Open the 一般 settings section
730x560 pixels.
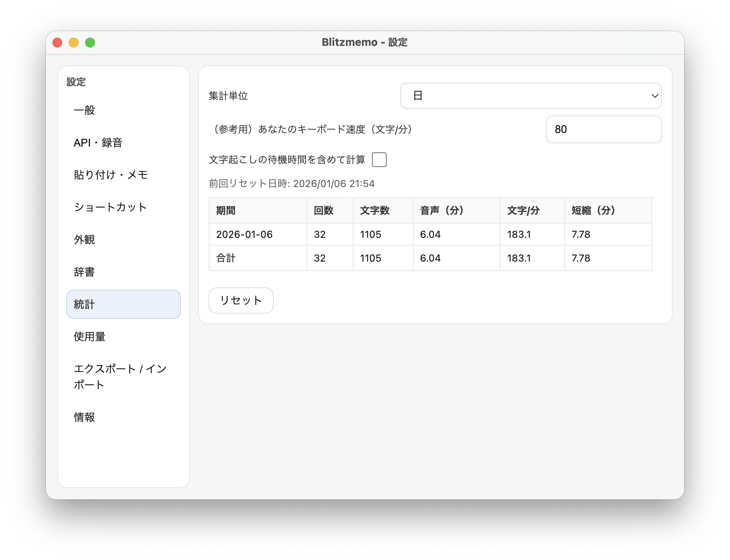point(83,110)
